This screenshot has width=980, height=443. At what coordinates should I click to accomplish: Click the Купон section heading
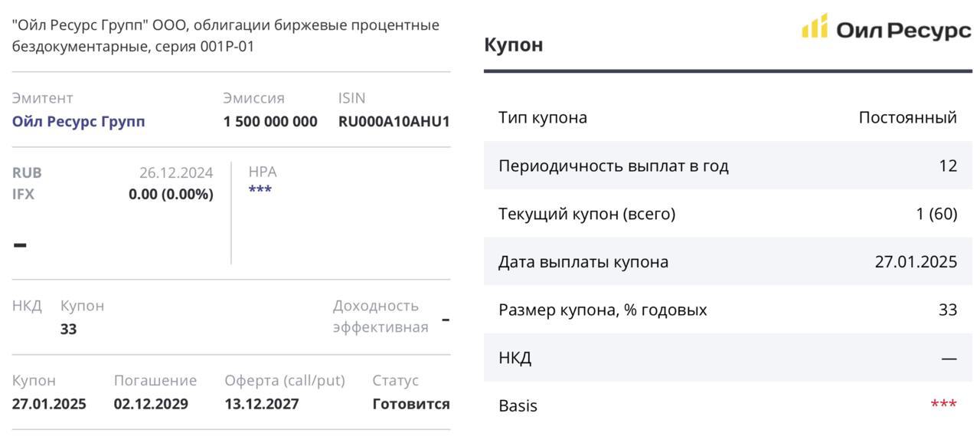514,44
